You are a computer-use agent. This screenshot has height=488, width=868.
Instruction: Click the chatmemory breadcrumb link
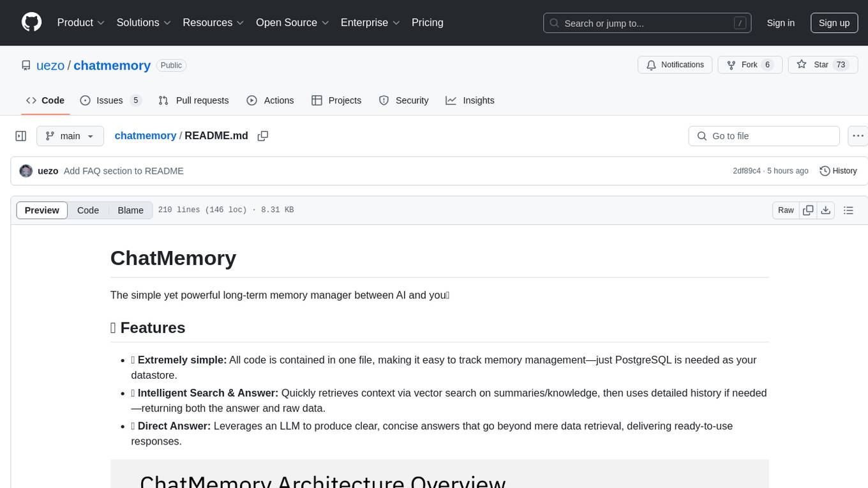(x=146, y=135)
